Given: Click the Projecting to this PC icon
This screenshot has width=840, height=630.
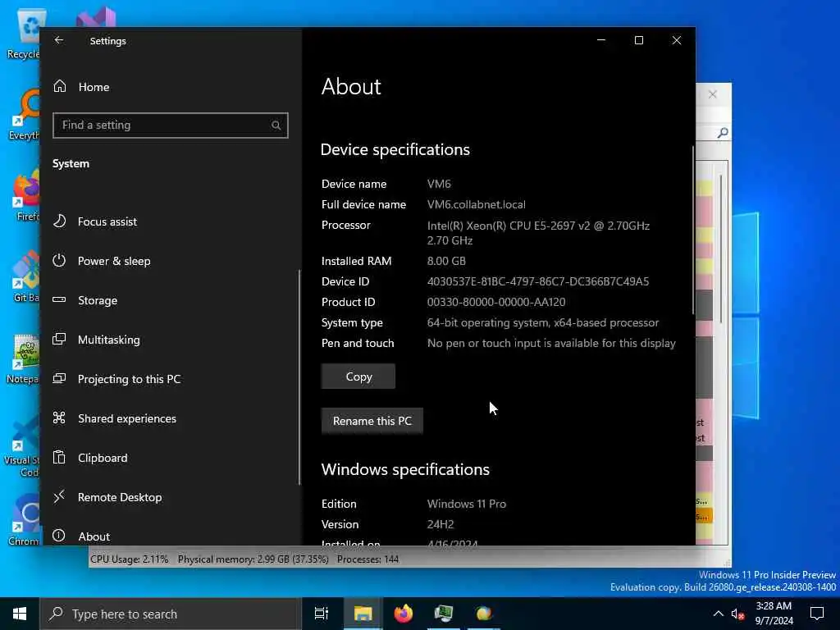Looking at the screenshot, I should tap(59, 378).
